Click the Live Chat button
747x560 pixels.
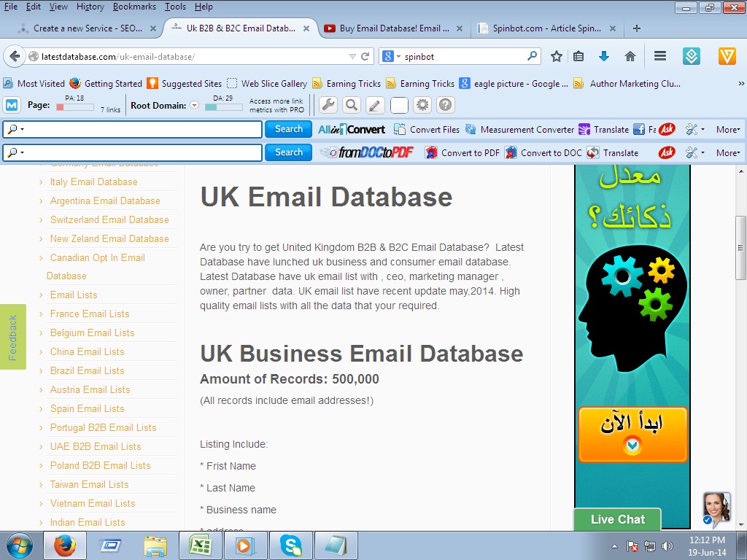tap(617, 519)
